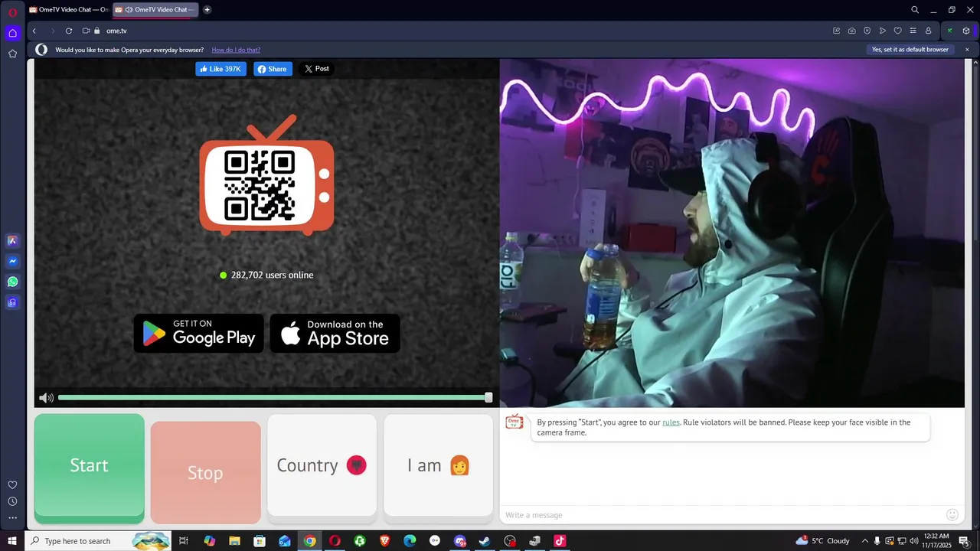Image resolution: width=980 pixels, height=551 pixels.
Task: Open Messenger in Opera sidebar
Action: [12, 261]
